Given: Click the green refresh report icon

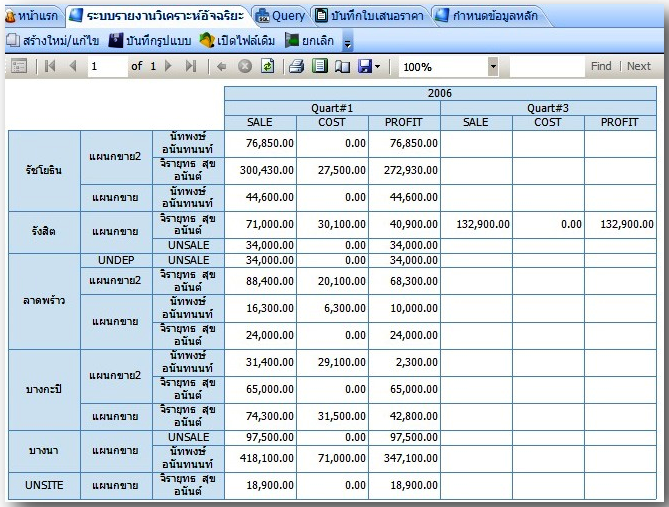Looking at the screenshot, I should 267,66.
